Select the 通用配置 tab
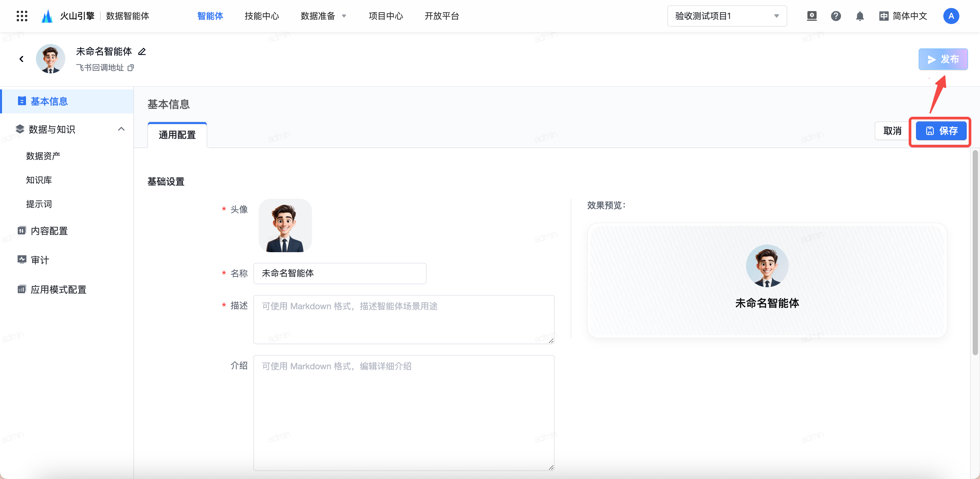Viewport: 980px width, 479px height. (x=177, y=135)
